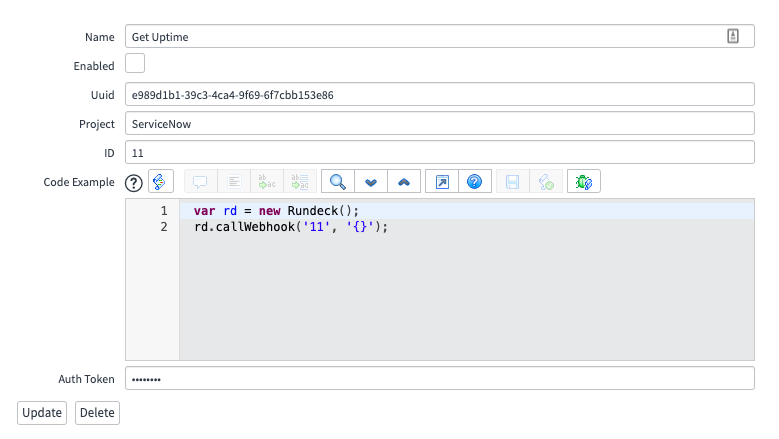Click the Code Example label
779x439 pixels.
(79, 182)
